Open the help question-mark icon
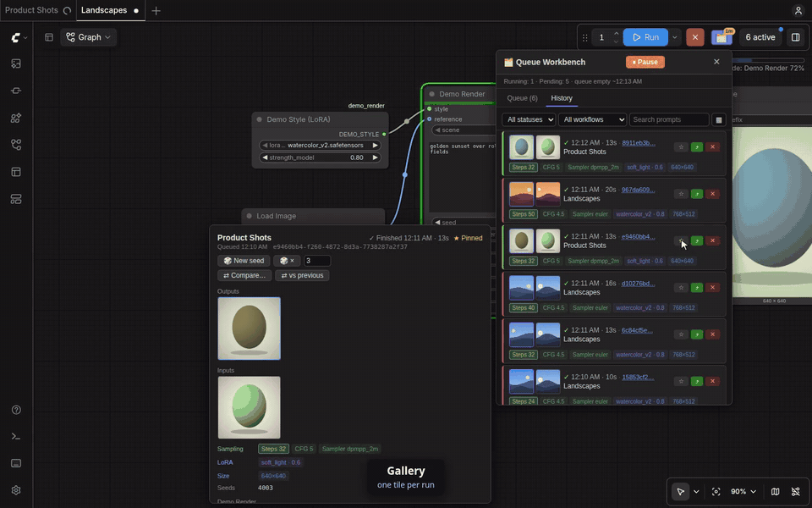This screenshot has height=508, width=812. coord(16,410)
